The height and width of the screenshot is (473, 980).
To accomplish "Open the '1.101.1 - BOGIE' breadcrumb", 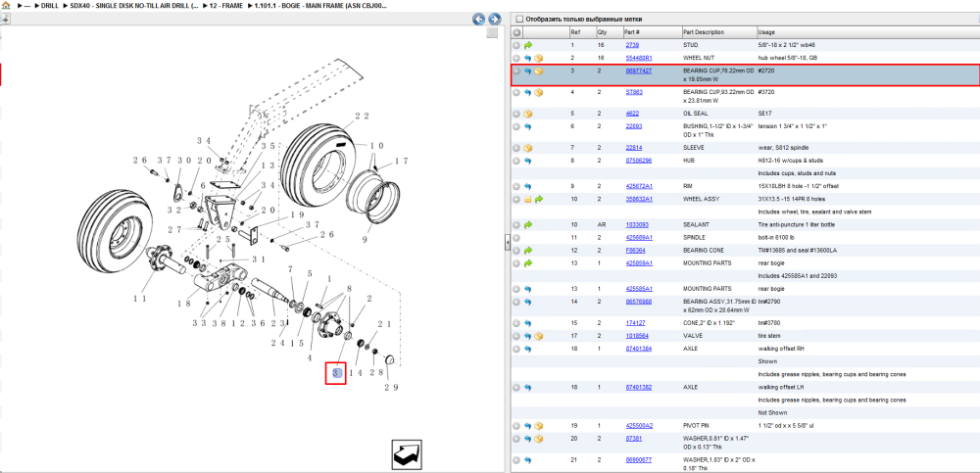I will pos(320,6).
